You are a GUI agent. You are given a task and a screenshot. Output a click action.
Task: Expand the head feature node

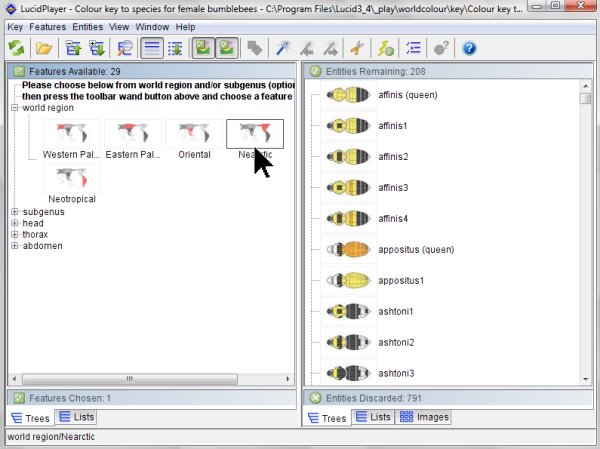(15, 223)
